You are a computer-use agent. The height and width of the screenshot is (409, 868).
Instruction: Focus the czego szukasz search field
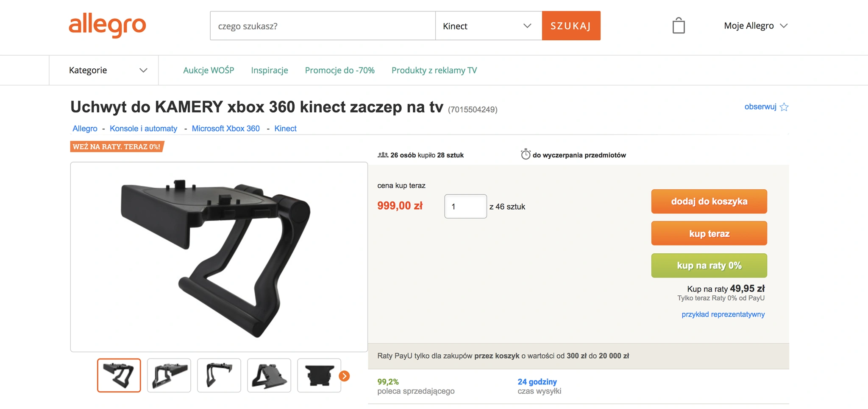(323, 26)
